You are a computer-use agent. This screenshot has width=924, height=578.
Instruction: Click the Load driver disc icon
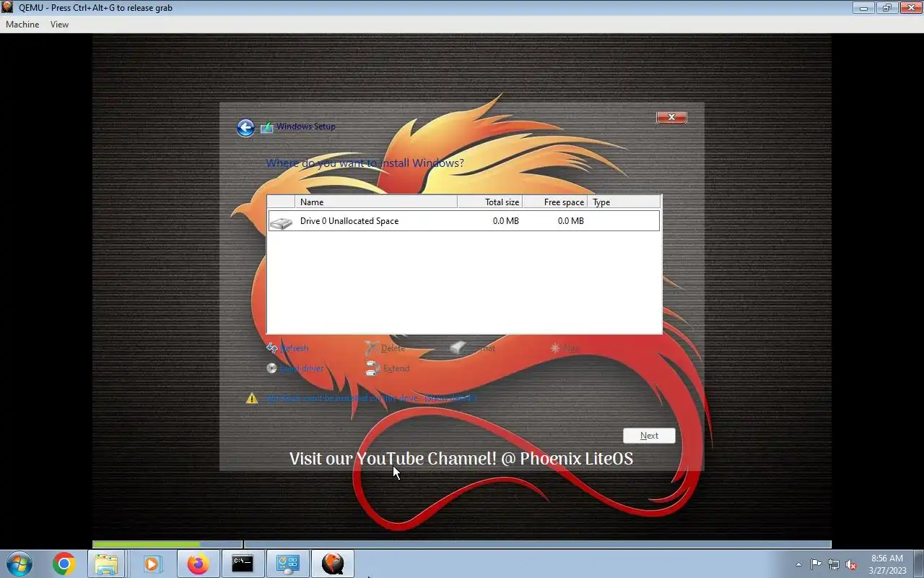(x=272, y=368)
